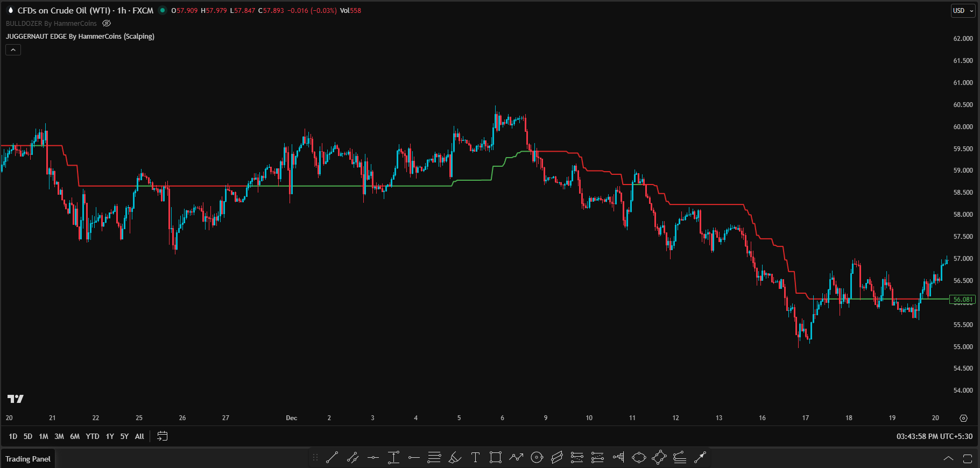The height and width of the screenshot is (468, 980).
Task: Maximize the bottom panel
Action: (x=967, y=459)
